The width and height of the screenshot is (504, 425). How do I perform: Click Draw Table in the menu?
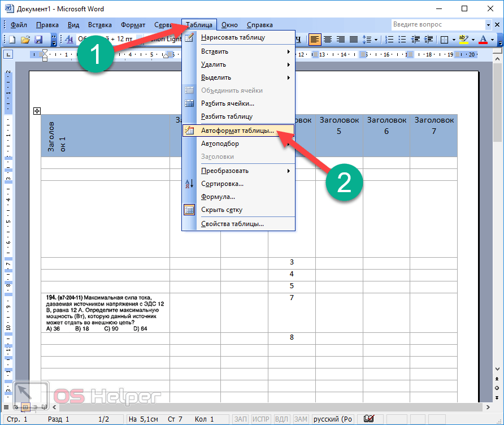click(x=233, y=38)
